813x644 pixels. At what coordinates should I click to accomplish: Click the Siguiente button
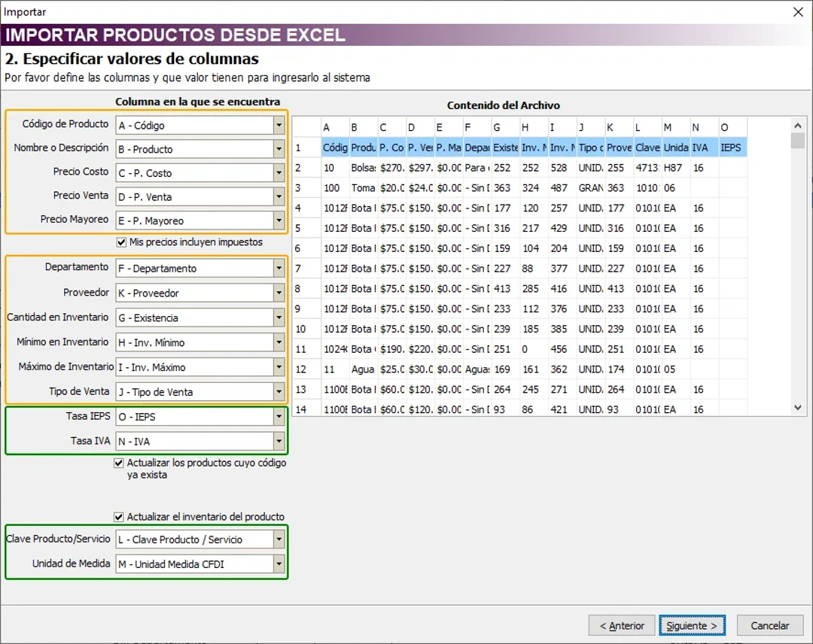692,625
